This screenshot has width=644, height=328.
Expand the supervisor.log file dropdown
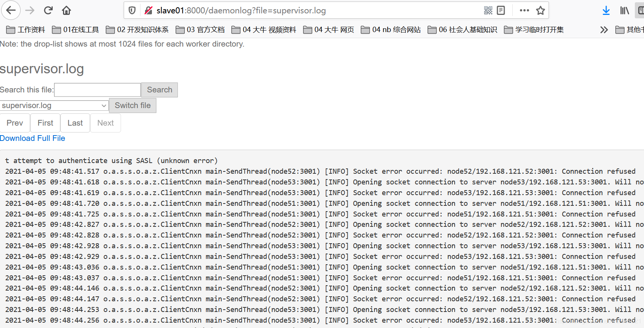[54, 105]
